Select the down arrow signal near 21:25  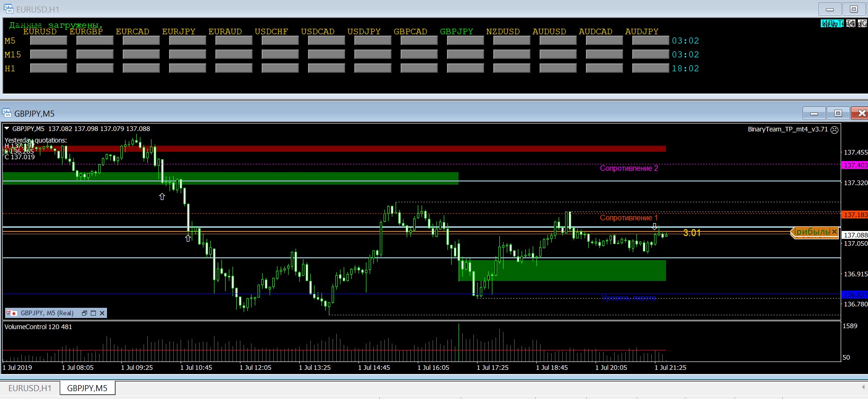(654, 226)
